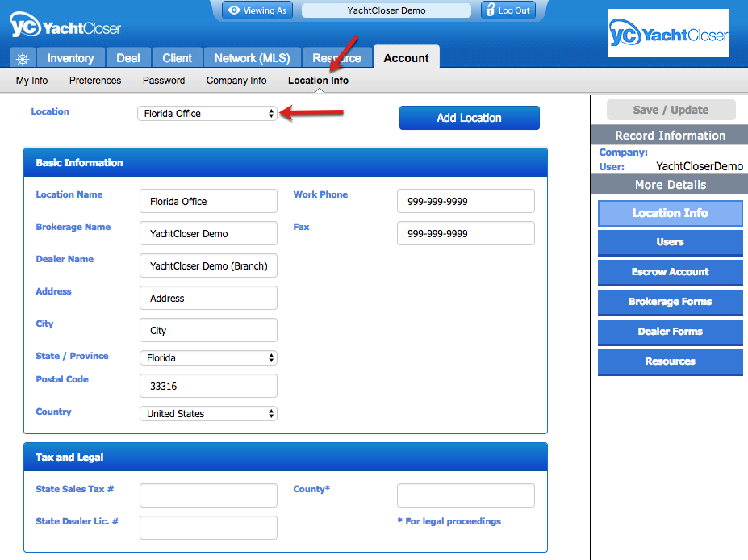Open the State / Province dropdown
Viewport: 748px width, 560px height.
[208, 357]
